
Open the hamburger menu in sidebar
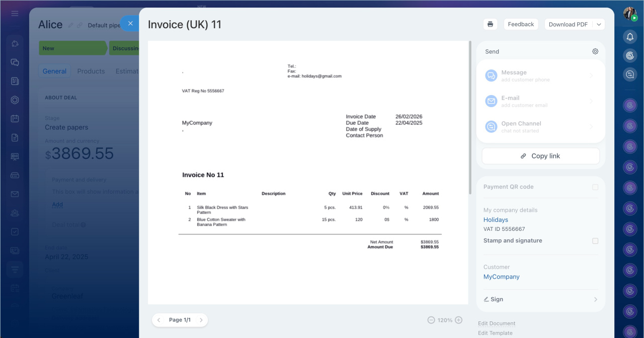(15, 13)
